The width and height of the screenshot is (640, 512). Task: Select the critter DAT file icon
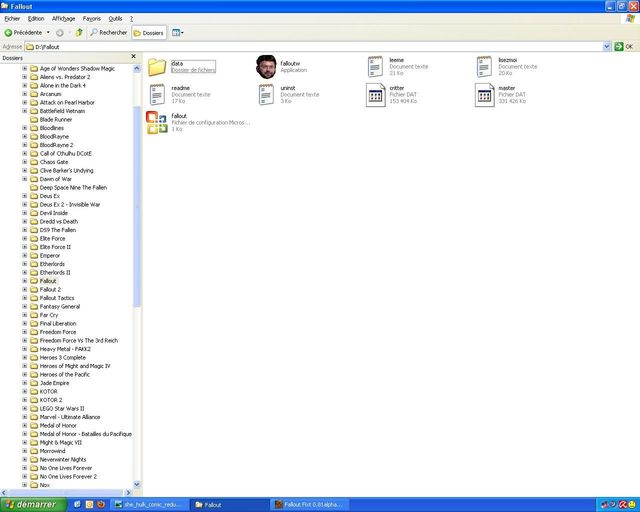375,95
